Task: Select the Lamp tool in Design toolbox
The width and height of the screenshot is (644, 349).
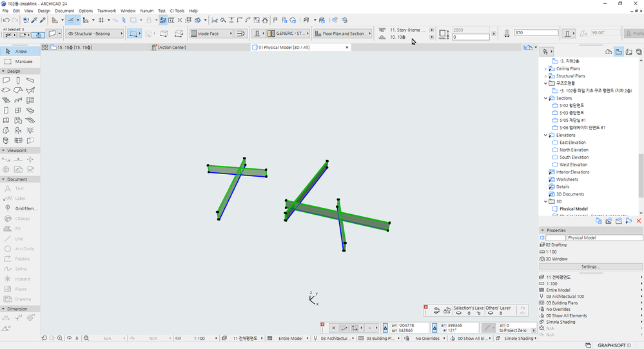Action: 30,130
